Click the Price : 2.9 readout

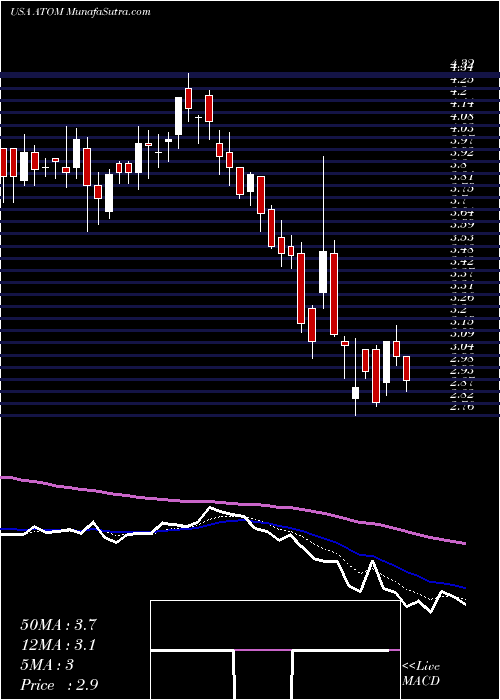pos(59,685)
